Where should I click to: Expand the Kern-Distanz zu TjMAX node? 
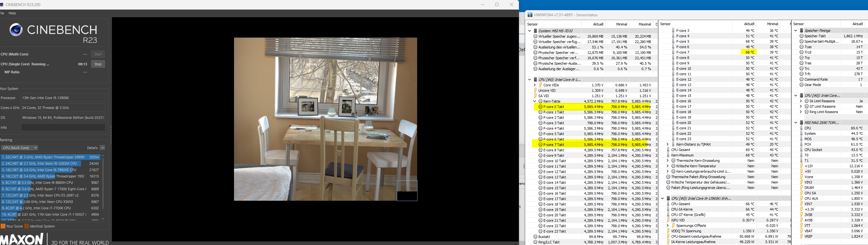pyautogui.click(x=667, y=144)
